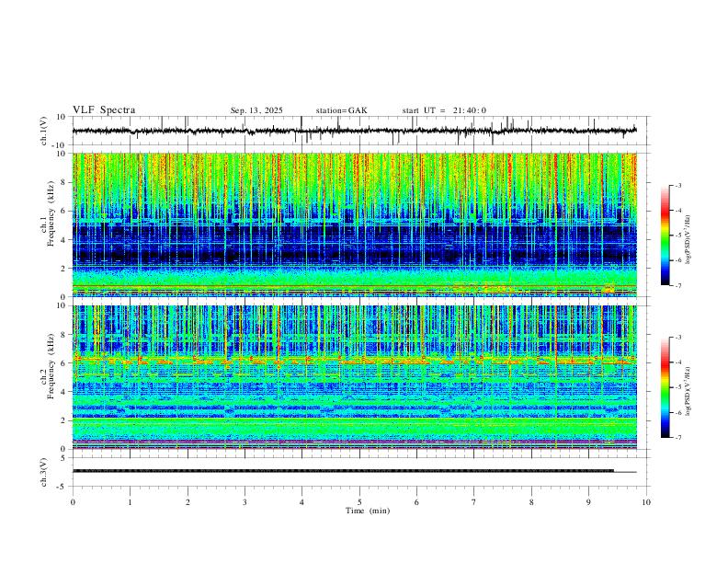Click the 'ch.3(V)' axis label

44,472
